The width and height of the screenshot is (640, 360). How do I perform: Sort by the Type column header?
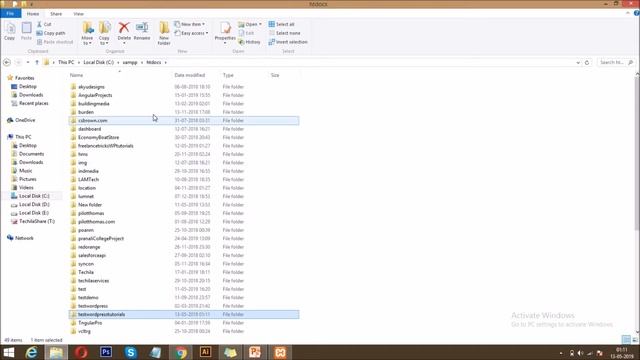click(228, 75)
